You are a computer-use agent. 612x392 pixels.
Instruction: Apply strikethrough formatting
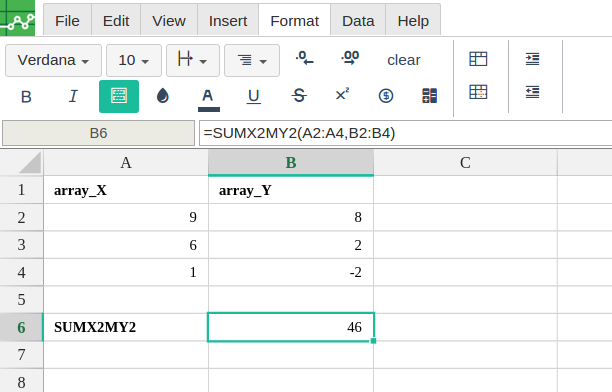299,96
